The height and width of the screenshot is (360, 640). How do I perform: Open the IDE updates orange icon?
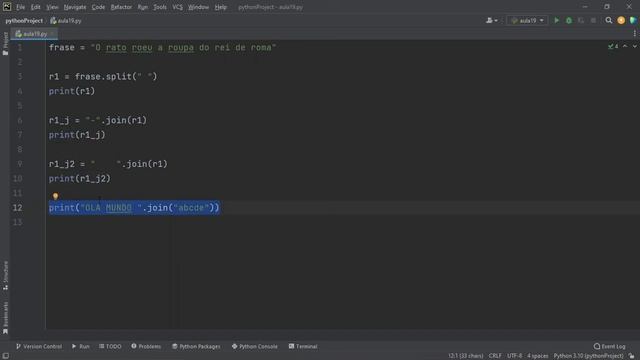[x=621, y=20]
